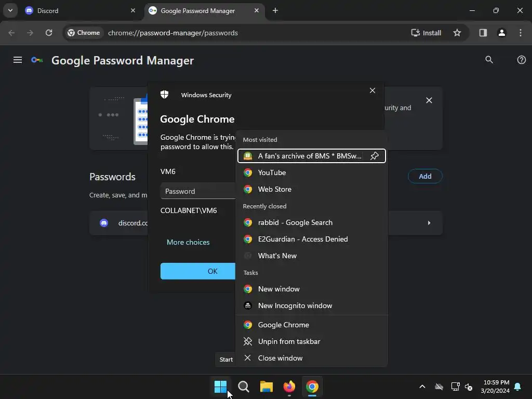The height and width of the screenshot is (399, 532).
Task: Reload the current page
Action: pos(49,33)
